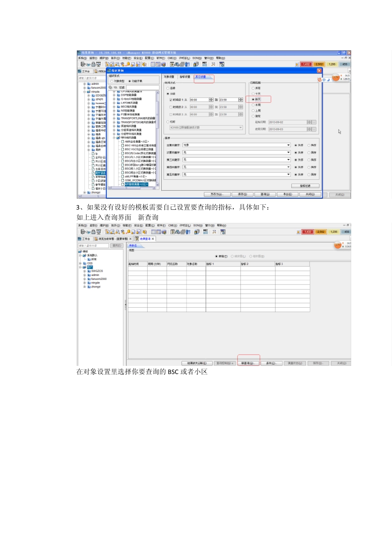
Task: Close the 指定查询 dialog with red X
Action: (x=319, y=71)
